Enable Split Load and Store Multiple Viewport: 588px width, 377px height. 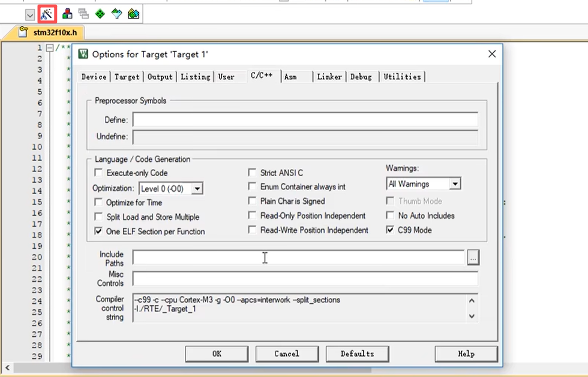98,216
